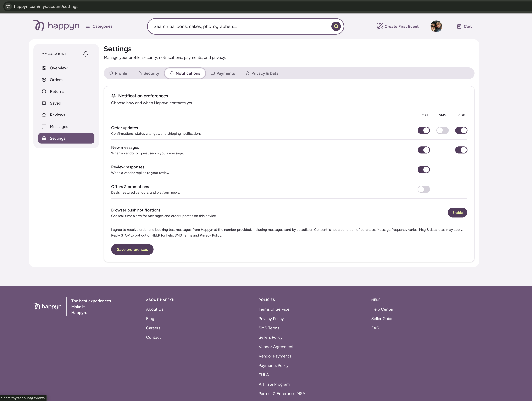
Task: Select Settings in the sidebar
Action: 66,138
